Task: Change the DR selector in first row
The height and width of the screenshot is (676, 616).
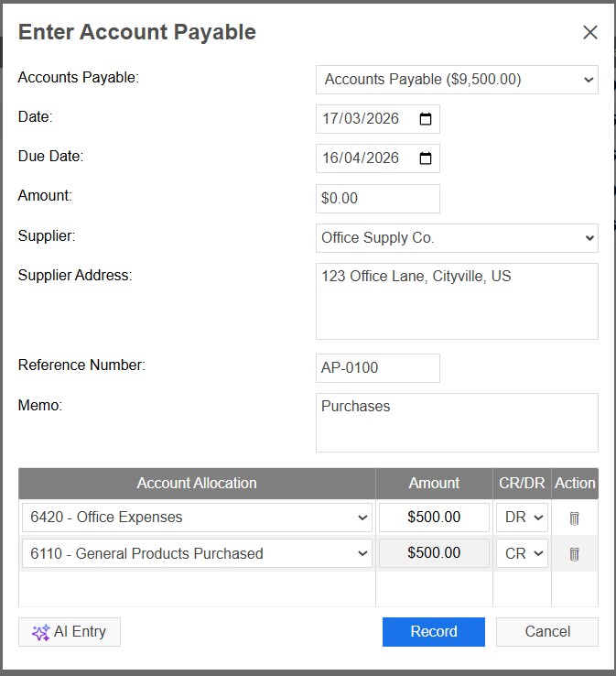Action: pyautogui.click(x=522, y=518)
